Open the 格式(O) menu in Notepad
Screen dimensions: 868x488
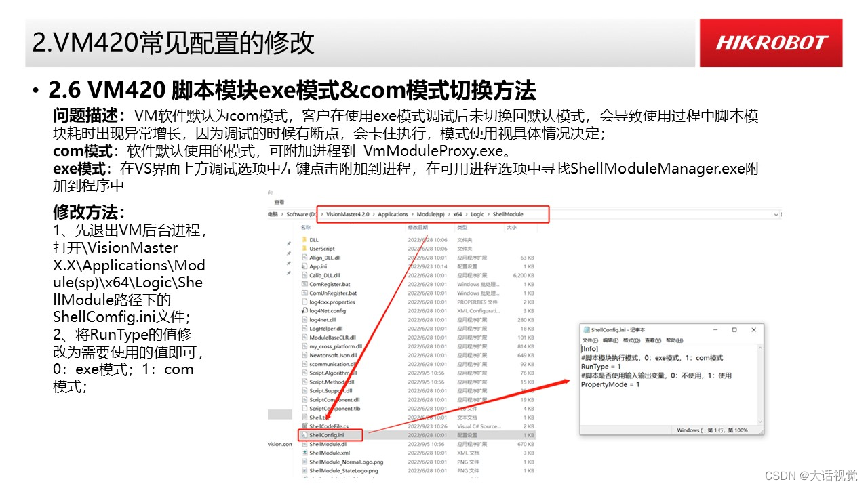pos(631,340)
